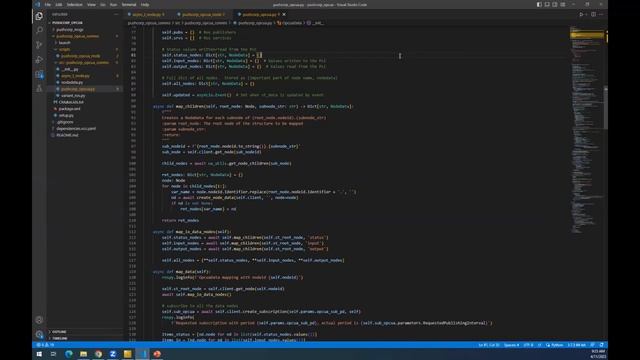Screen dimensions: 640x360
Task: Open File Explorer from the taskbar
Action: tap(83, 354)
